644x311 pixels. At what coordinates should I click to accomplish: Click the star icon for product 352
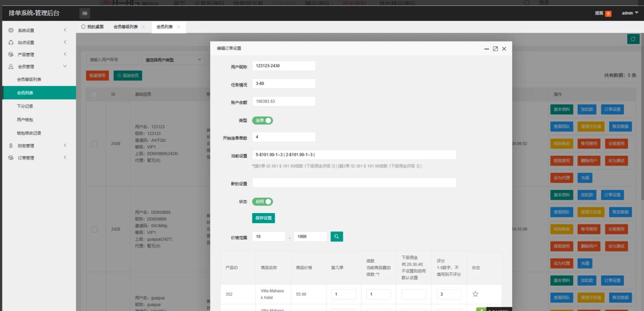coord(475,294)
